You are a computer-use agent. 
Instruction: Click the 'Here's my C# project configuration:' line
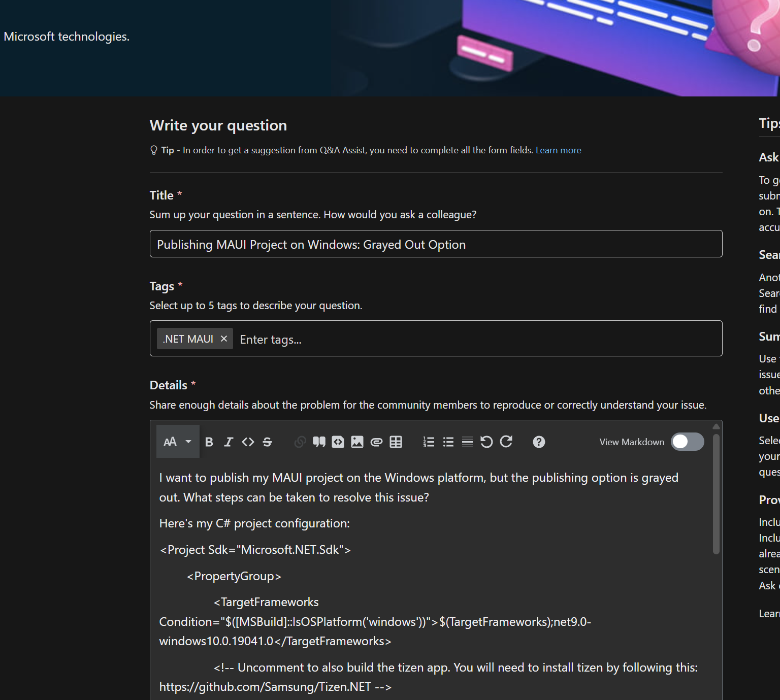click(x=254, y=523)
